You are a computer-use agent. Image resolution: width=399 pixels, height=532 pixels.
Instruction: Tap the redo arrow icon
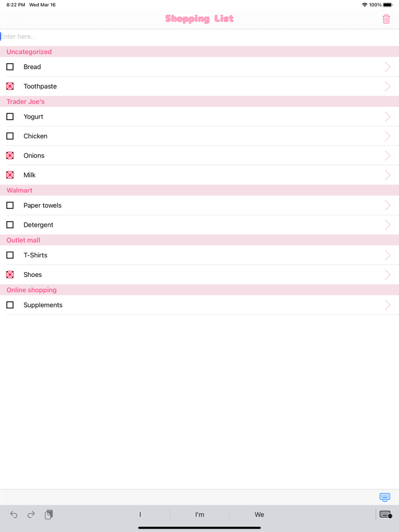click(x=31, y=514)
